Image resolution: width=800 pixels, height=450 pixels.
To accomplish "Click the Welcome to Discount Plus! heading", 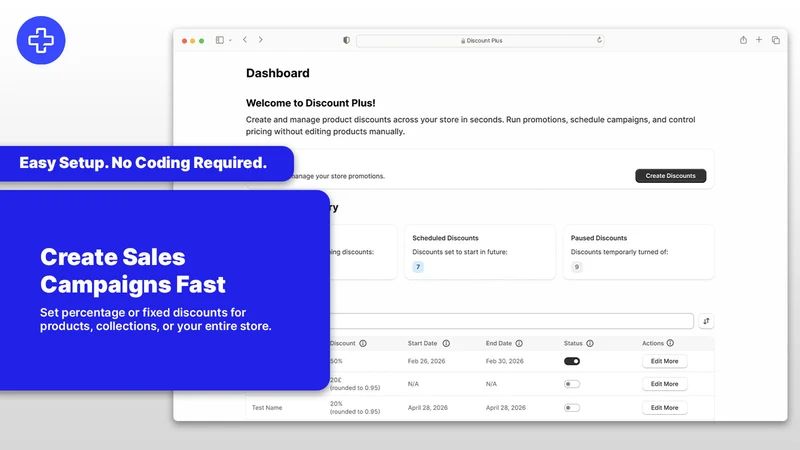I will (x=310, y=103).
